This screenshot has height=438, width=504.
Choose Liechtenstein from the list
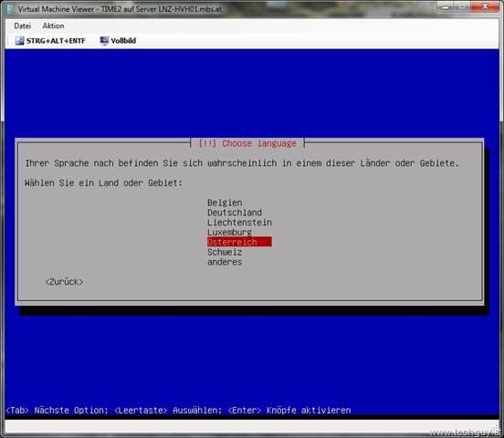point(239,223)
